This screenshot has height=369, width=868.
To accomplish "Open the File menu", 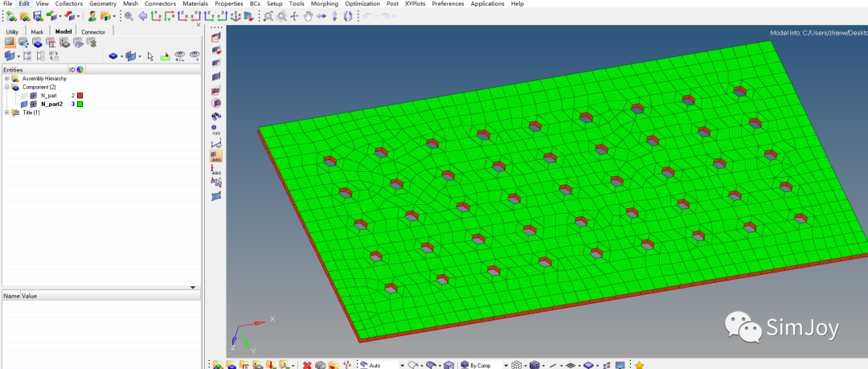I will pos(7,3).
